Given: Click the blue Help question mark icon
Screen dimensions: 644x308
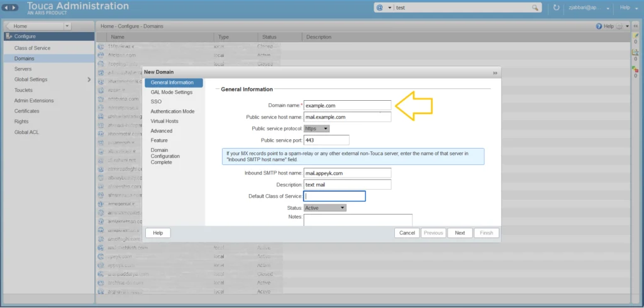Looking at the screenshot, I should tap(599, 26).
